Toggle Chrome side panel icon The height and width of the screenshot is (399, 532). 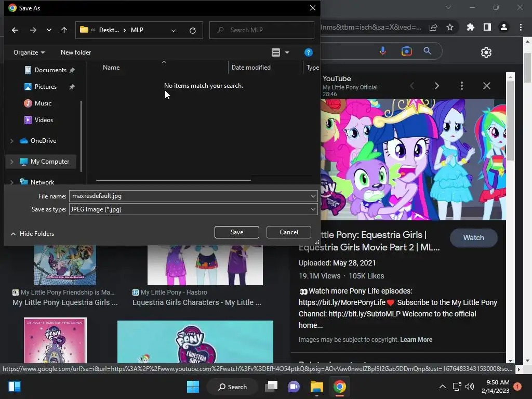point(487,27)
